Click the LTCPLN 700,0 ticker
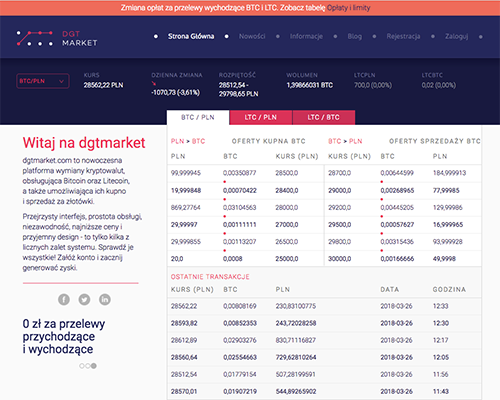The height and width of the screenshot is (400, 500). click(373, 85)
